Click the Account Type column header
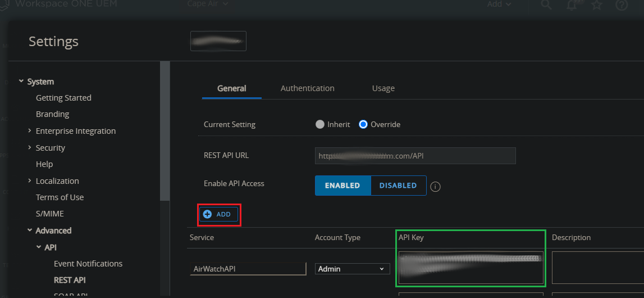 (x=337, y=238)
